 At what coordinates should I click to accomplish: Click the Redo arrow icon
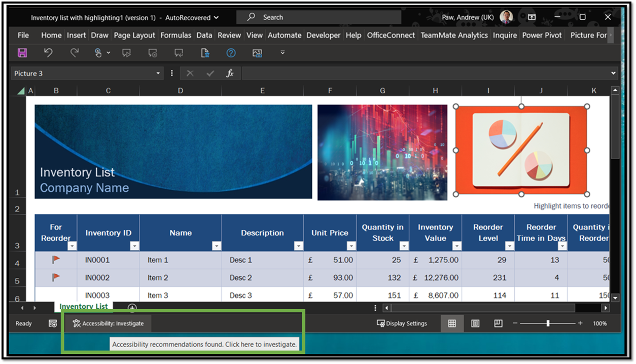tap(75, 53)
